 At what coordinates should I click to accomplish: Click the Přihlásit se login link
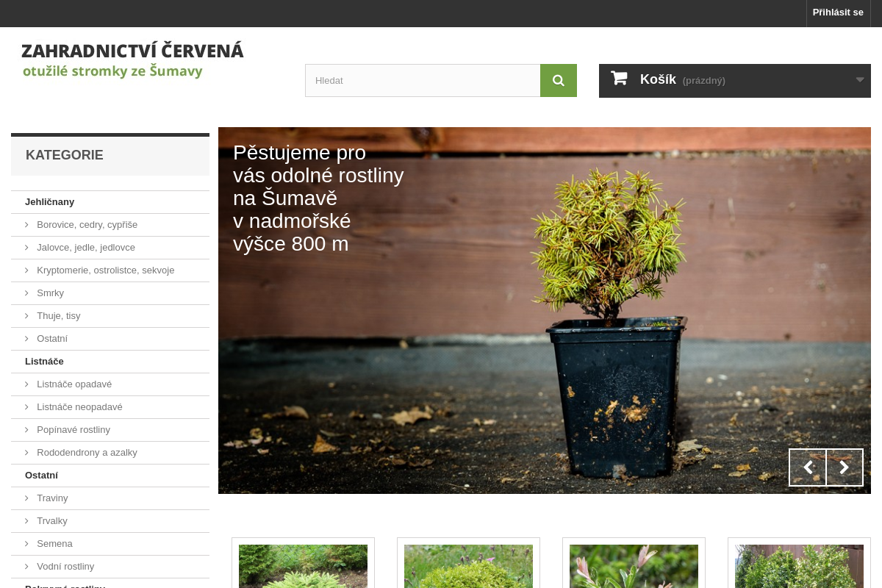tap(838, 12)
